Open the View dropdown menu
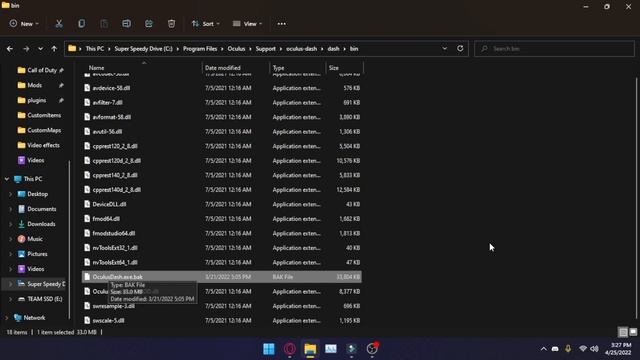Image resolution: width=640 pixels, height=360 pixels. 247,24
